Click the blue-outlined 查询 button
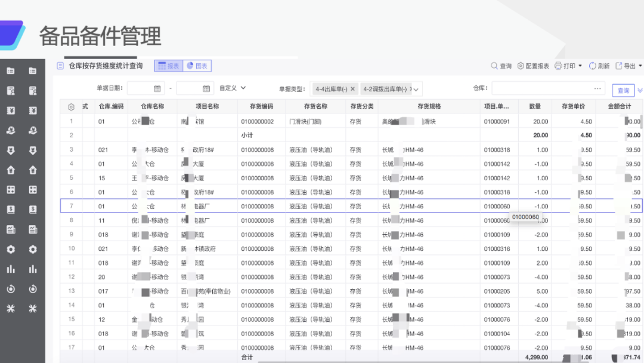The width and height of the screenshot is (644, 363). point(623,90)
